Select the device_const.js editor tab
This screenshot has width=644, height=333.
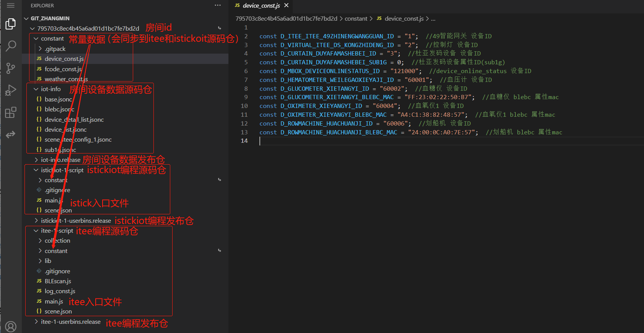coord(261,5)
